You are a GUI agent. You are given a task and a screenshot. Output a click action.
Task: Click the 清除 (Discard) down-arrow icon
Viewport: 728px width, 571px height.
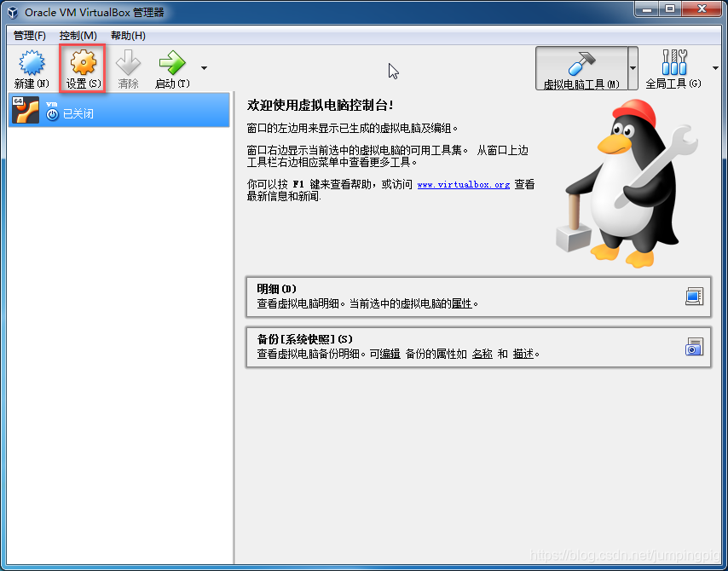(128, 62)
